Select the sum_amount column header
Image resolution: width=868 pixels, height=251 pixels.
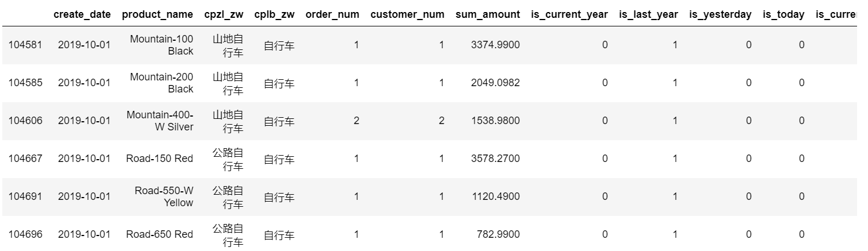coord(488,14)
